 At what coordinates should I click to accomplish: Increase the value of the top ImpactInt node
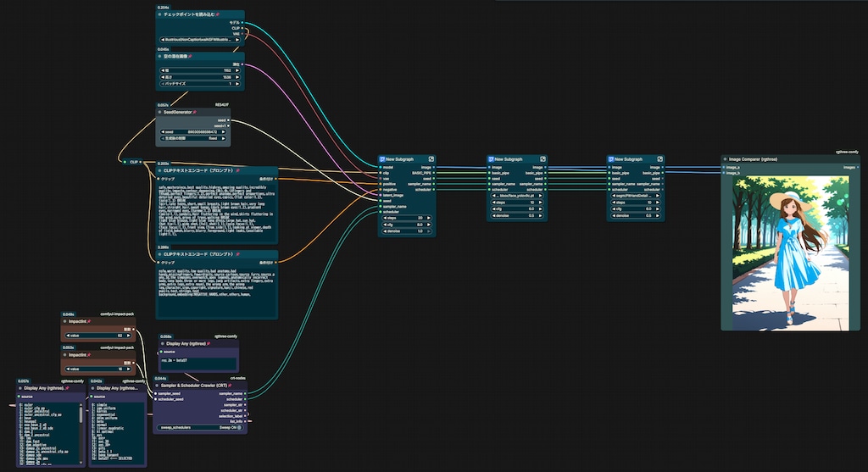129,336
